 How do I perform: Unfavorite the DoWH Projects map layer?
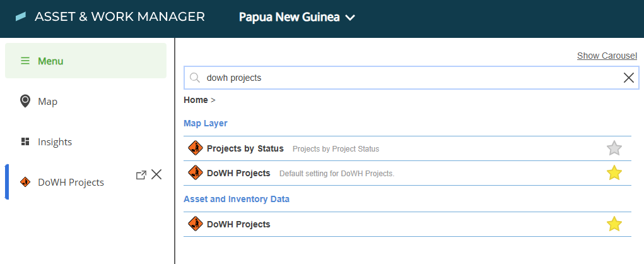(x=614, y=173)
